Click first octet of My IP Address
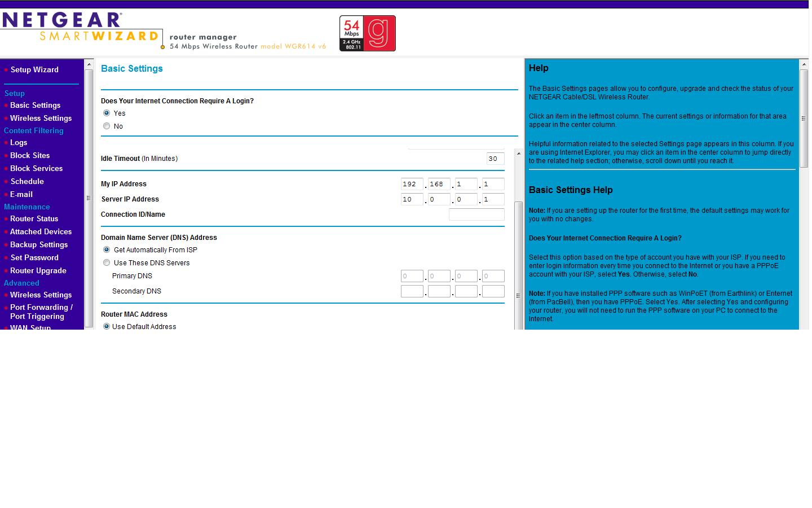Image resolution: width=812 pixels, height=508 pixels. (412, 184)
